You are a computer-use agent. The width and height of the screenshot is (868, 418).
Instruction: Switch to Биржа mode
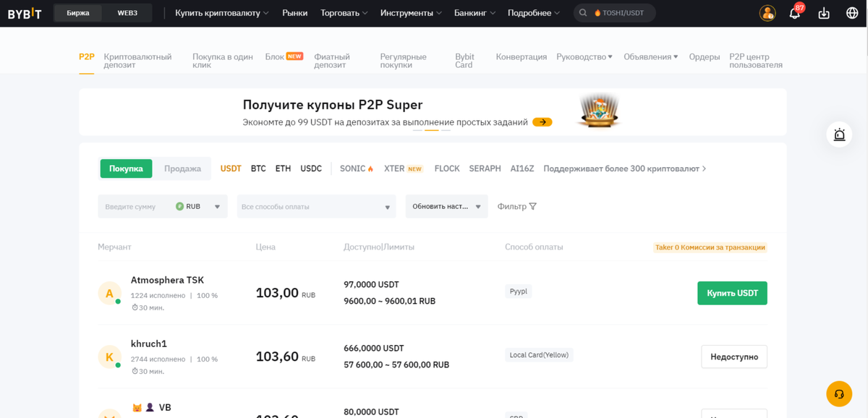click(x=78, y=13)
